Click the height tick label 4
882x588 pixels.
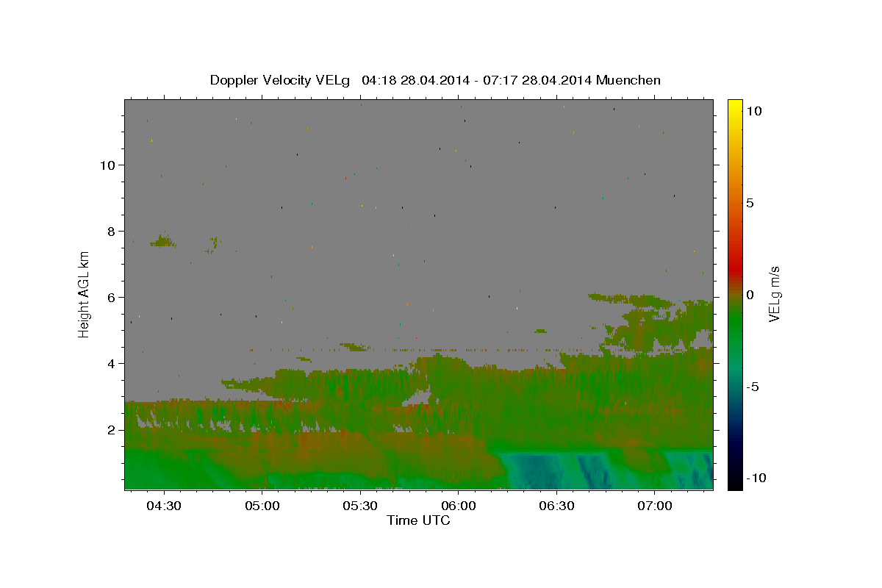pyautogui.click(x=112, y=364)
